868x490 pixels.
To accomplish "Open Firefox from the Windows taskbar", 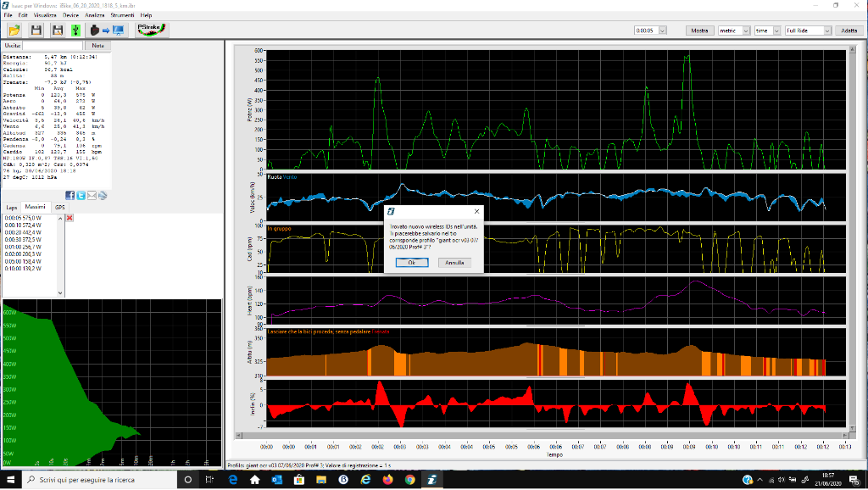I will [x=388, y=480].
